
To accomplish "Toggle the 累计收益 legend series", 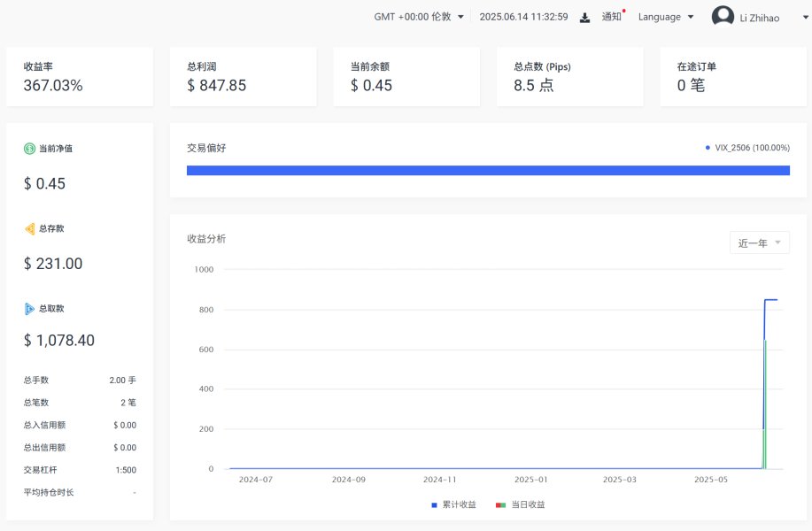I will [453, 504].
